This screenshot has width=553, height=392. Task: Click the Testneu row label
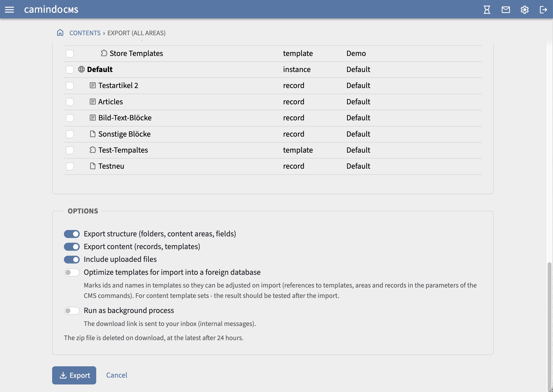click(x=111, y=166)
